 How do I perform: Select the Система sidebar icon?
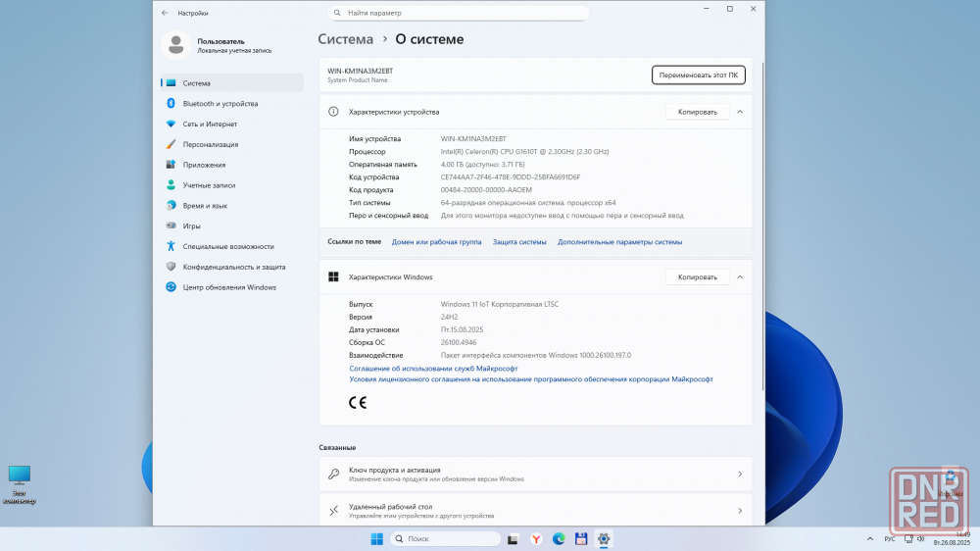pyautogui.click(x=171, y=82)
